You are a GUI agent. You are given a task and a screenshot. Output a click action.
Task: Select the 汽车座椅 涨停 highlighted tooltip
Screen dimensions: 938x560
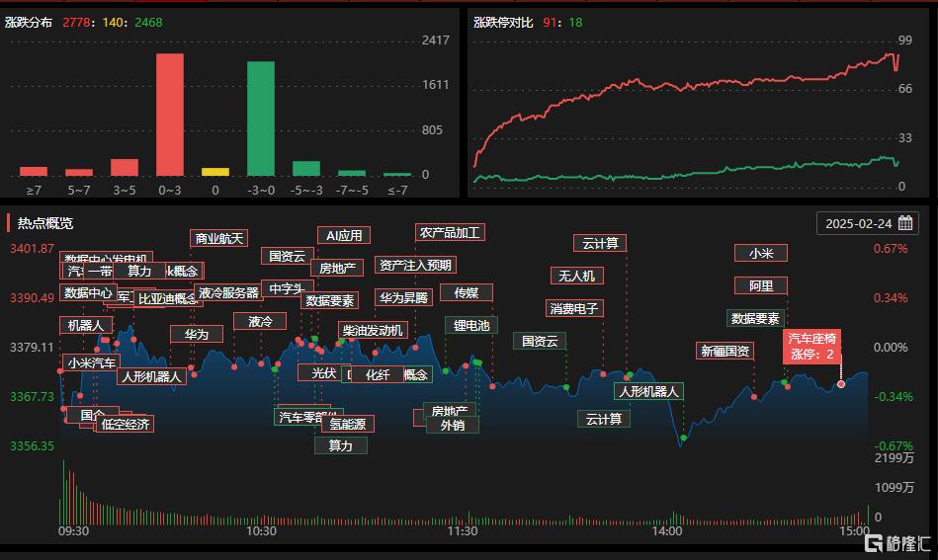[811, 346]
